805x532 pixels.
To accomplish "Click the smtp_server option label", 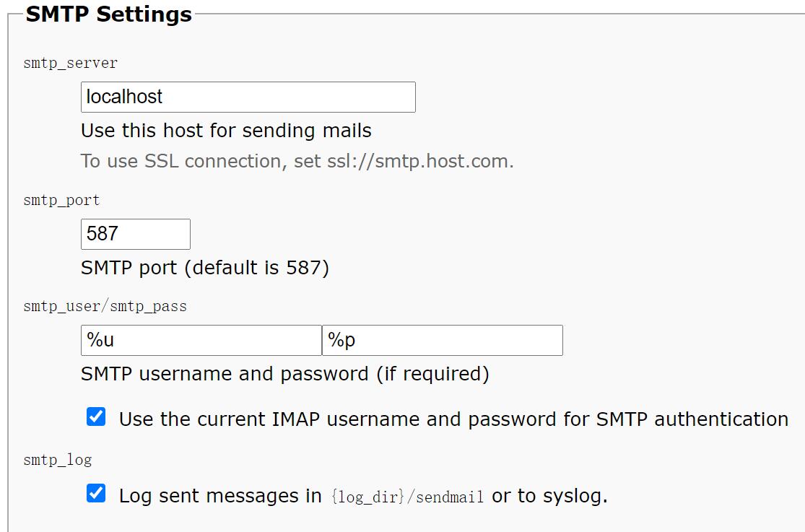I will pos(70,63).
